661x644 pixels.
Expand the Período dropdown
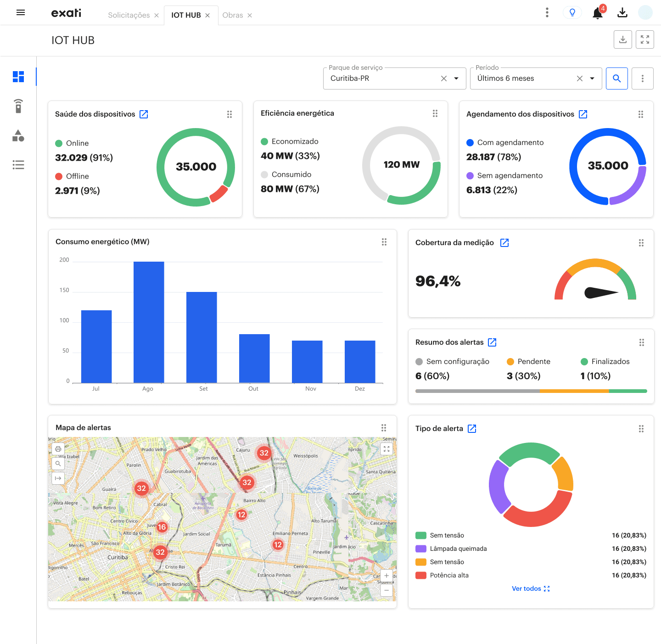592,78
